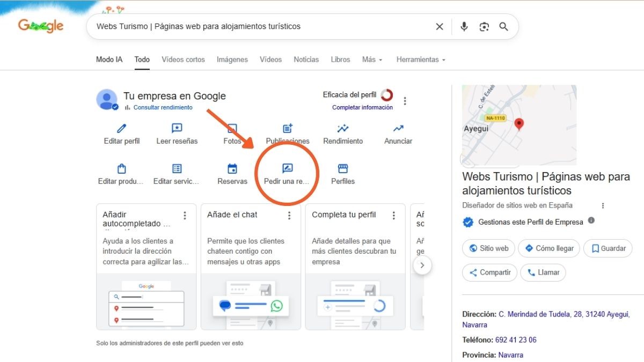Select the Leer reseñas star icon

coord(176,128)
